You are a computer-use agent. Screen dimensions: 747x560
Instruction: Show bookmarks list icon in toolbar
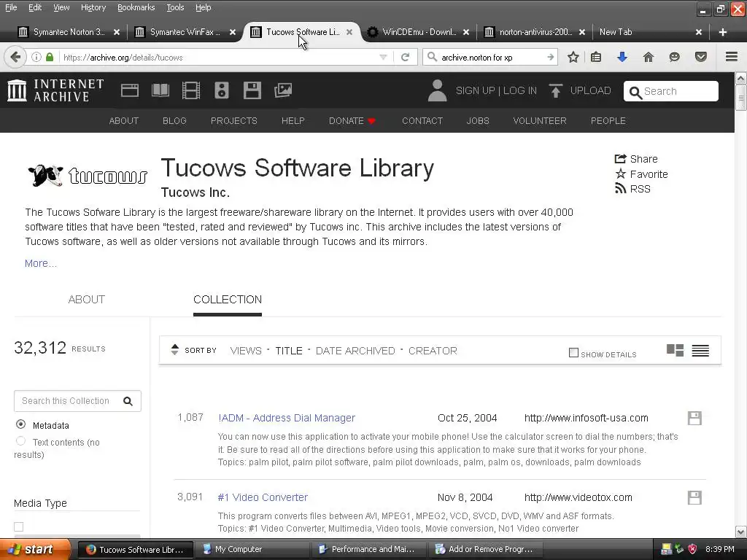click(596, 57)
